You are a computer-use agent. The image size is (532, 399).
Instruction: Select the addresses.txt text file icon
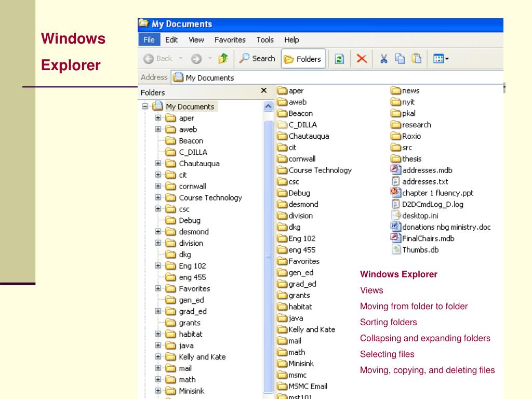395,181
